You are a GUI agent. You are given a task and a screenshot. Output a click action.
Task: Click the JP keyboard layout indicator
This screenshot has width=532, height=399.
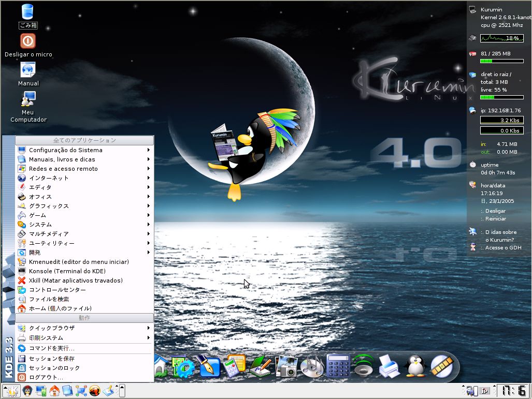pos(484,391)
